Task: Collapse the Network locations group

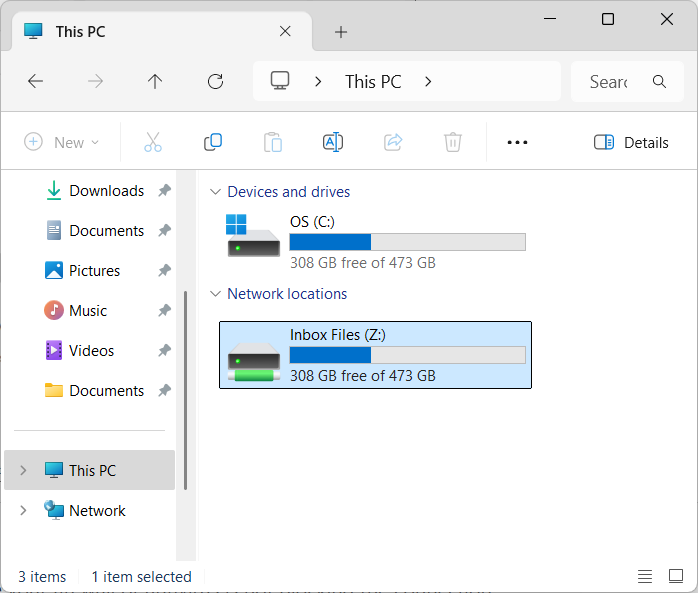Action: [x=215, y=294]
